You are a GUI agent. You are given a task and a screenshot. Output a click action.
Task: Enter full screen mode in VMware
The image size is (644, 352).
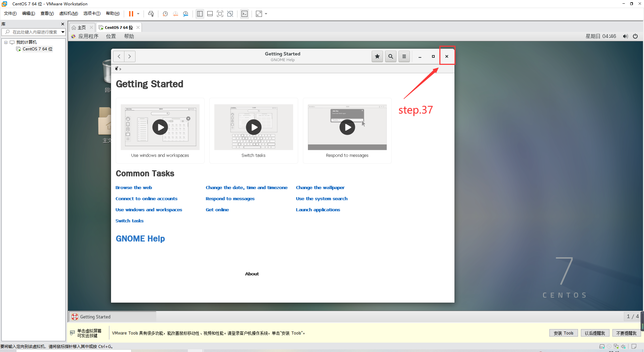pyautogui.click(x=220, y=14)
